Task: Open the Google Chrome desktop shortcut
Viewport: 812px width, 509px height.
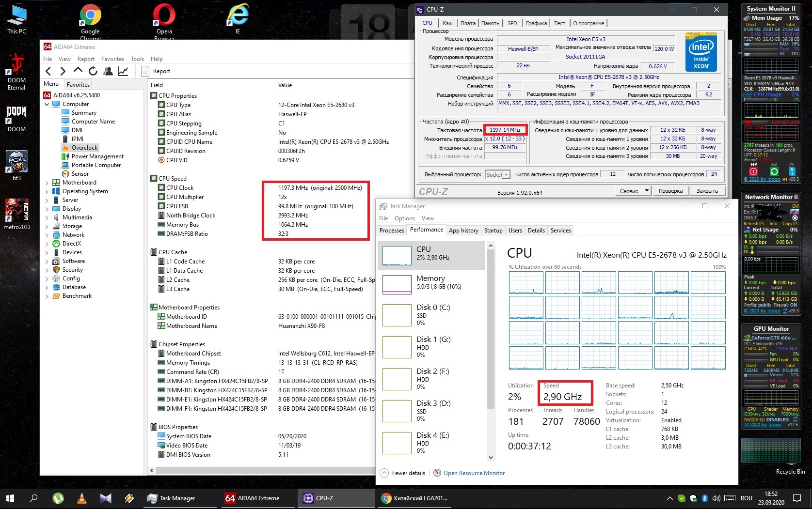Action: click(x=90, y=22)
